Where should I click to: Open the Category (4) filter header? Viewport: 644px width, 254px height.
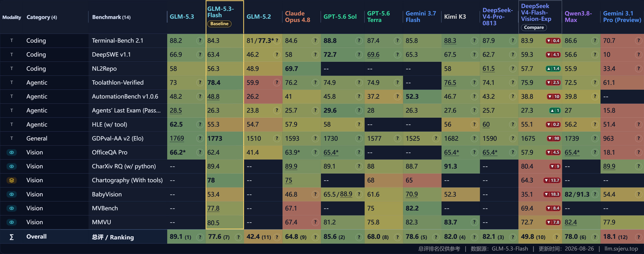[x=42, y=17]
